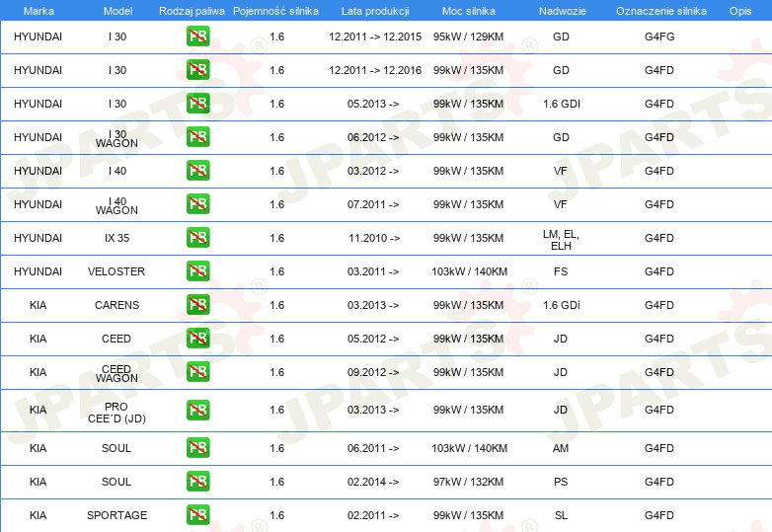
Task: Click the 'Nadwozie' column header
Action: 563,11
